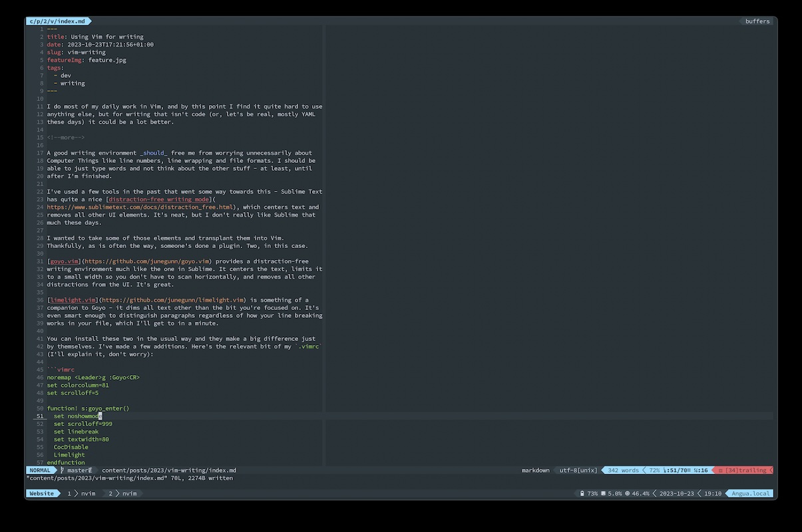
Task: Click the CocDisable line
Action: (71, 447)
